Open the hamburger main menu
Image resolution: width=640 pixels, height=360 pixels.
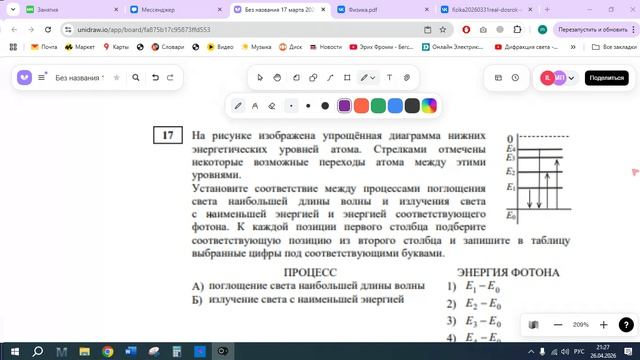[x=42, y=77]
